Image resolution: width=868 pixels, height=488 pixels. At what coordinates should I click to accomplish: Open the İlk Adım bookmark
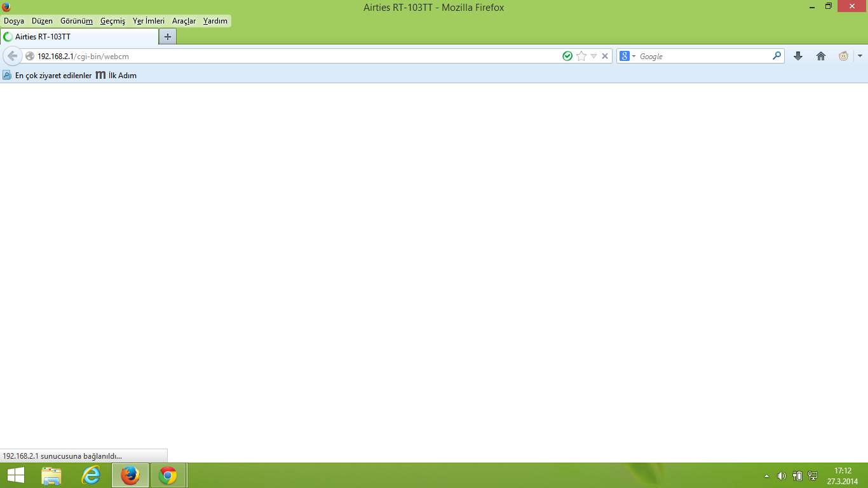[116, 76]
